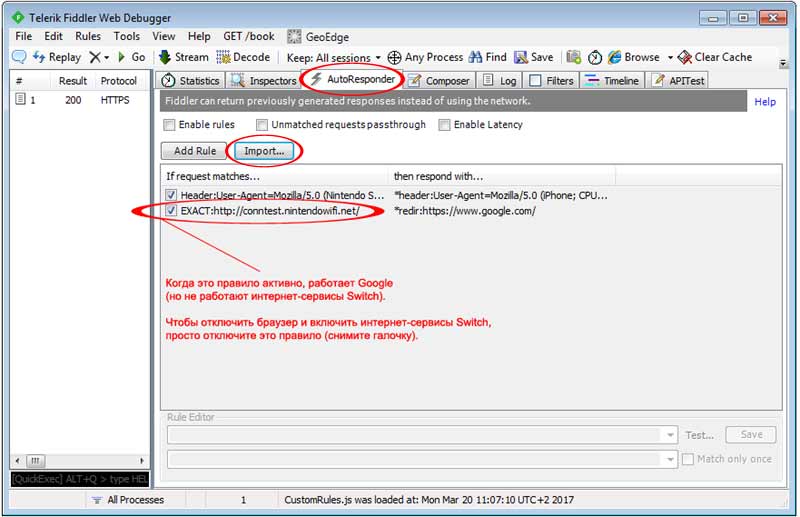
Task: Open the GET /book menu item
Action: (248, 36)
